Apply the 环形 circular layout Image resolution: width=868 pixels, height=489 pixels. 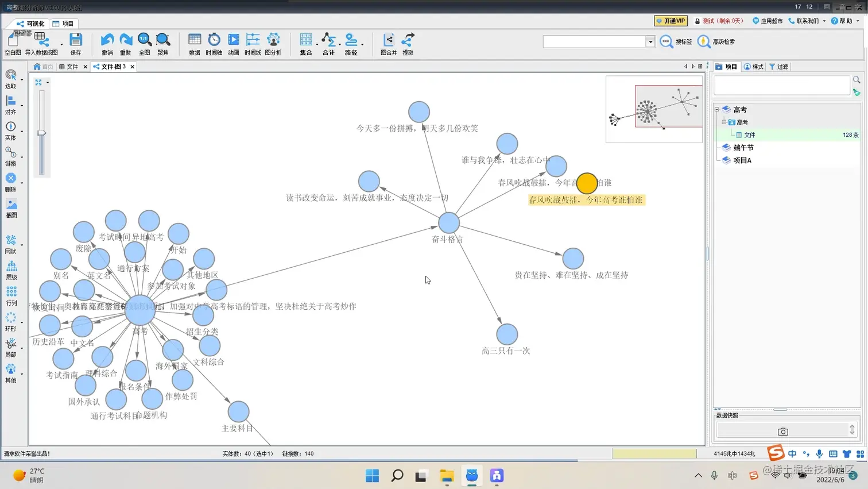tap(11, 322)
